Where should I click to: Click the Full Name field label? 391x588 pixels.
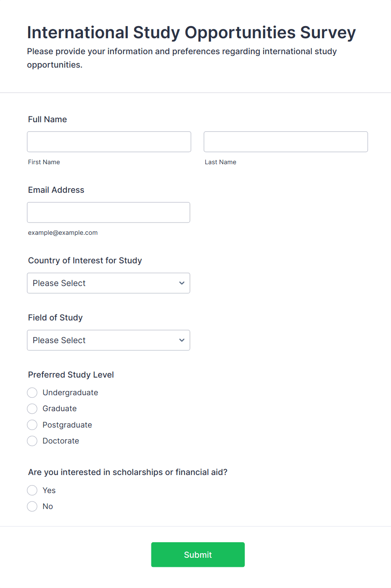click(48, 119)
